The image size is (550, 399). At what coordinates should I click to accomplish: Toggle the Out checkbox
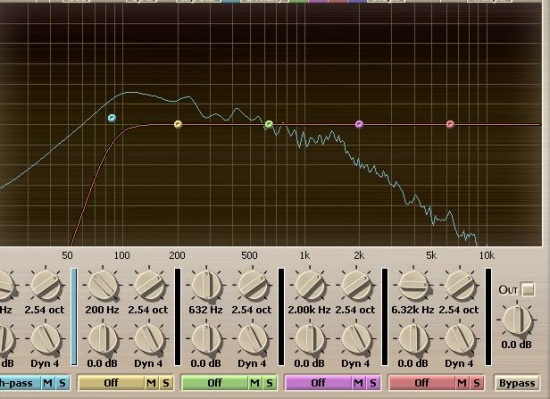[x=528, y=289]
